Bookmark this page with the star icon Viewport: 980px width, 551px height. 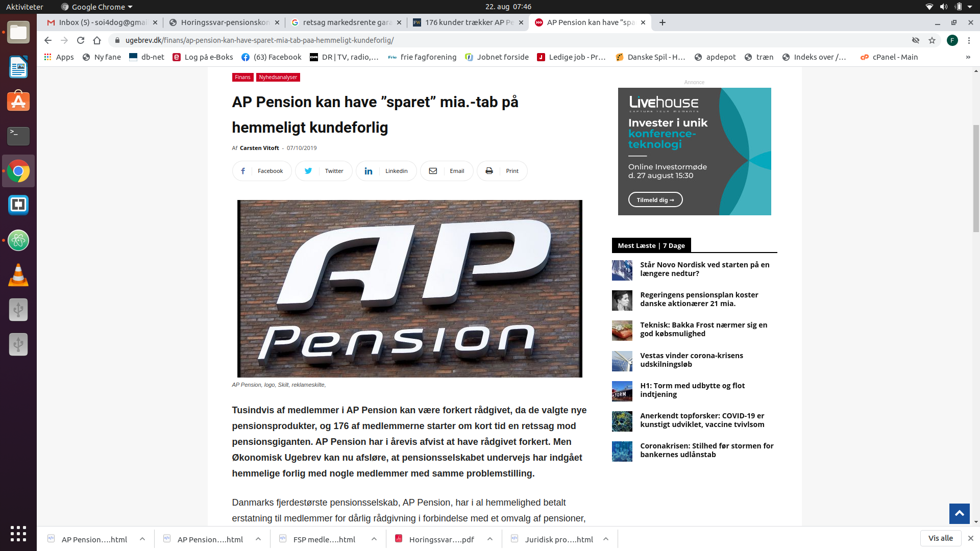coord(932,40)
